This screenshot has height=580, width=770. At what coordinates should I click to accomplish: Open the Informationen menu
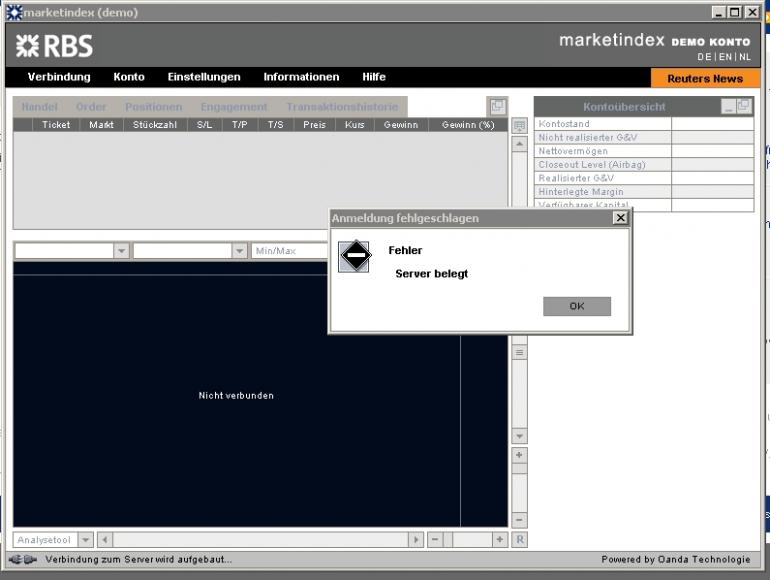pos(301,77)
